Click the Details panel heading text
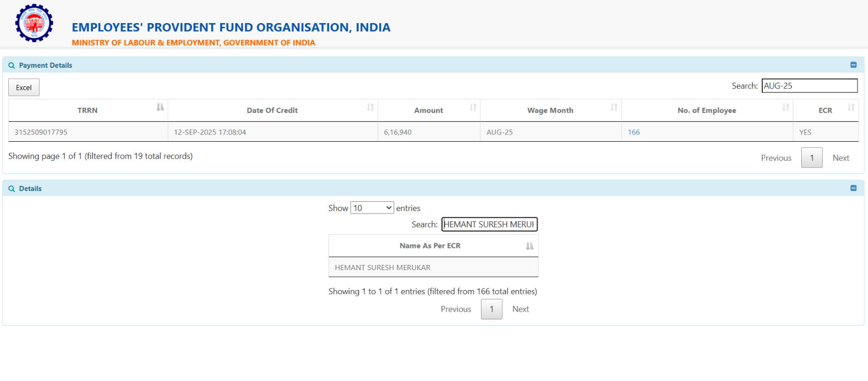Image resolution: width=868 pixels, height=381 pixels. (x=30, y=188)
